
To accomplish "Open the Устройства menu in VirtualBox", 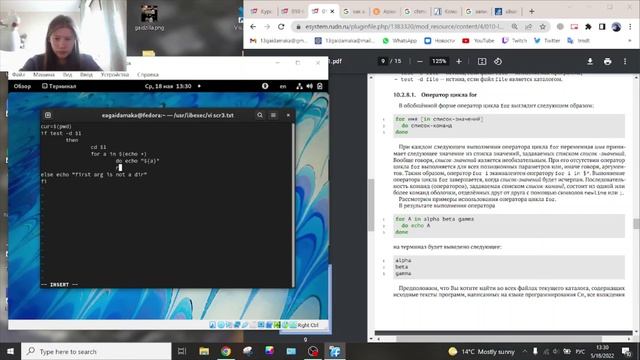I will tap(115, 75).
